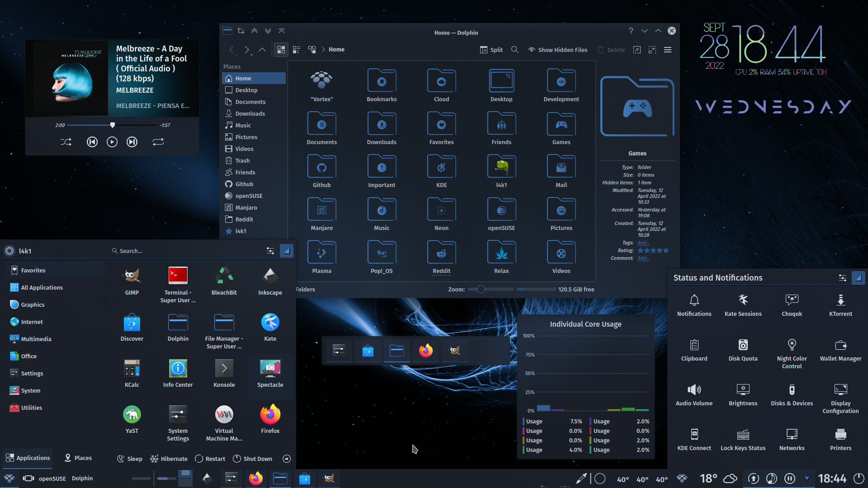Select Downloads in Dolphin Places sidebar
Viewport: 868px width, 488px height.
(x=254, y=113)
